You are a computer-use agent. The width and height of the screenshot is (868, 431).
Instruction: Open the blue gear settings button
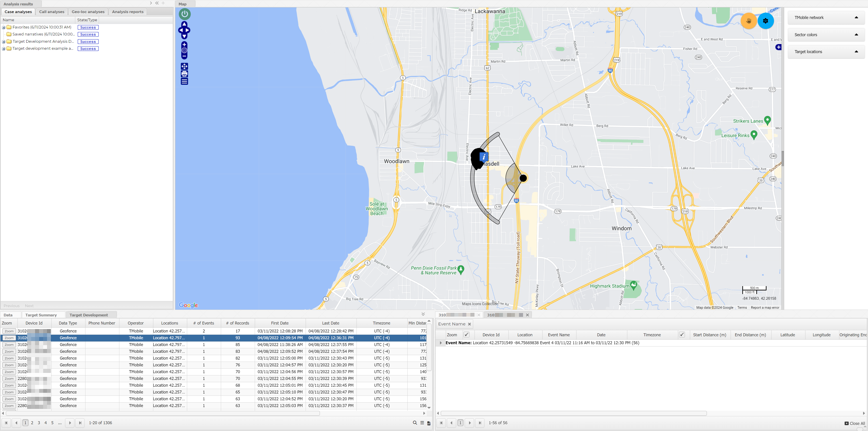(765, 21)
